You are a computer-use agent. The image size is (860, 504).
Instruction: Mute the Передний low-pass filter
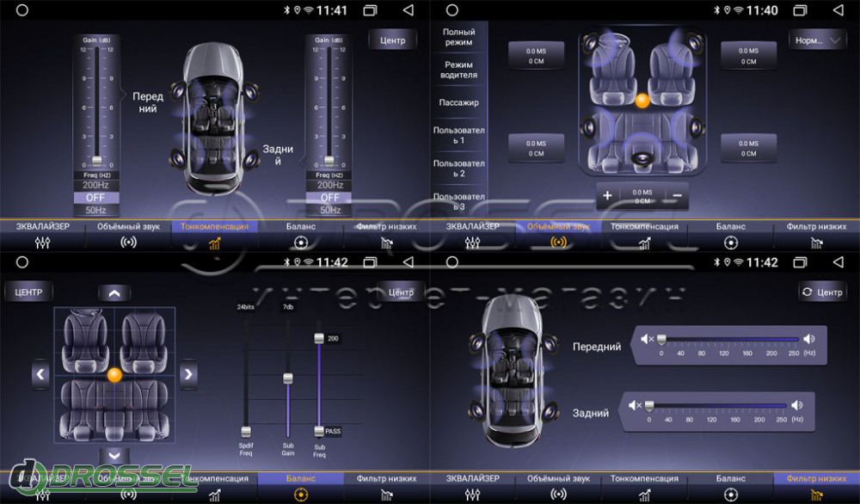648,340
